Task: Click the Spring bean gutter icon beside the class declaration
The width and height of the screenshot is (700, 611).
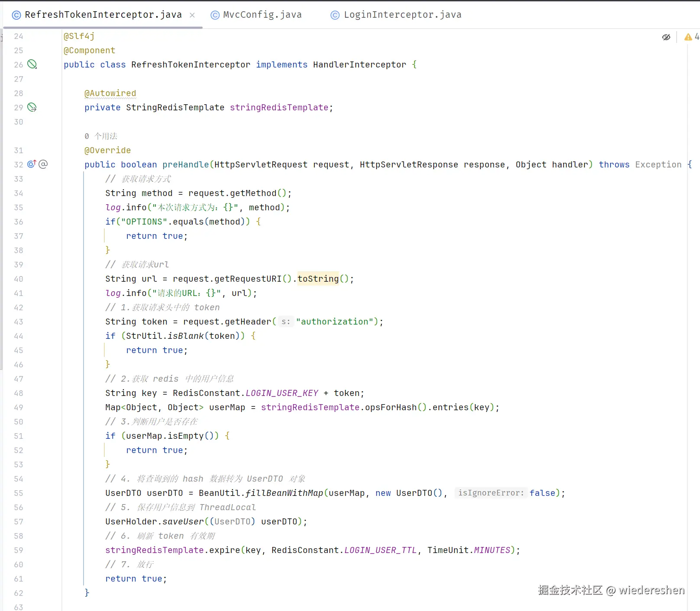Action: pos(32,64)
